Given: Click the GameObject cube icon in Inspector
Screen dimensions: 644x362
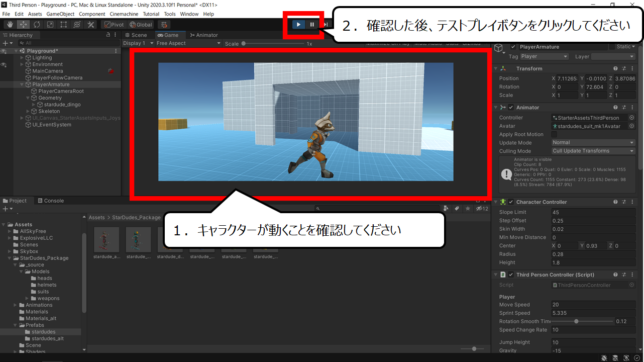Looking at the screenshot, I should coord(498,48).
